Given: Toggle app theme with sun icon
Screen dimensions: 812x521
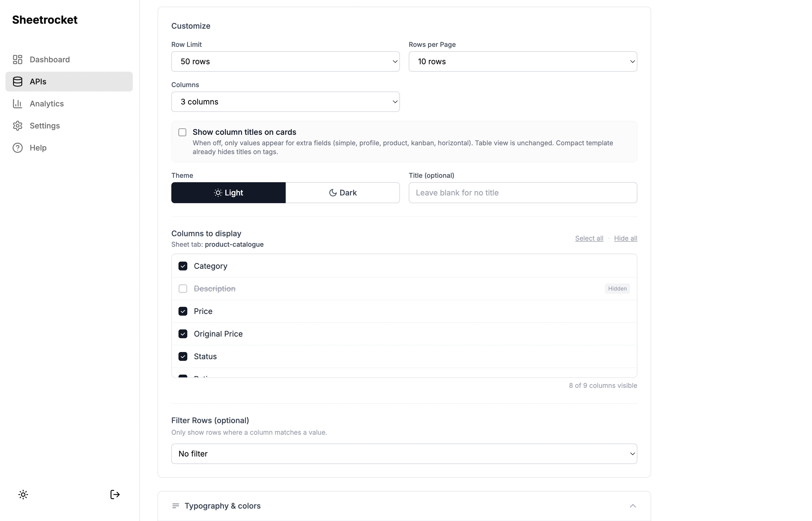Looking at the screenshot, I should 23,495.
